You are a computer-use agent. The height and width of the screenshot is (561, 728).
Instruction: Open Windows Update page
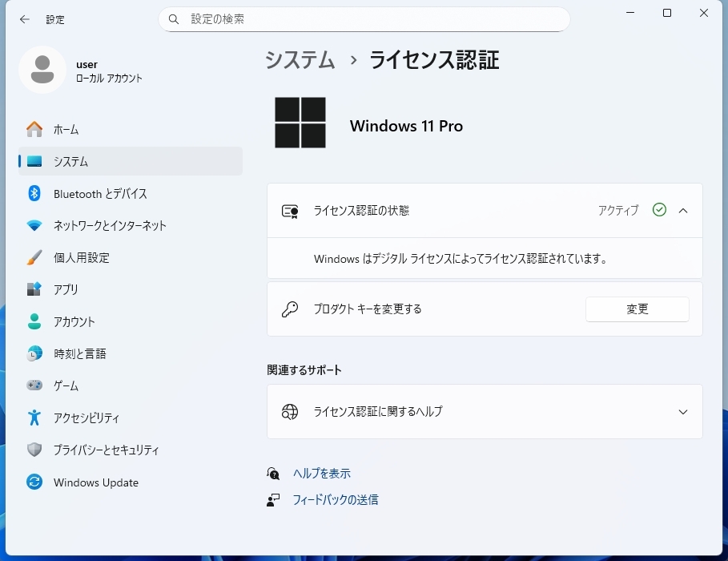pos(131,482)
